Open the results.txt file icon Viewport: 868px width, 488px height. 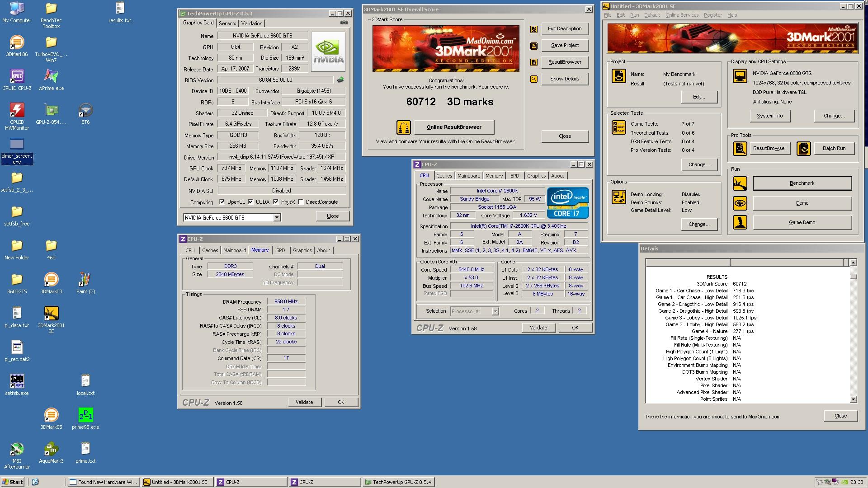[120, 12]
